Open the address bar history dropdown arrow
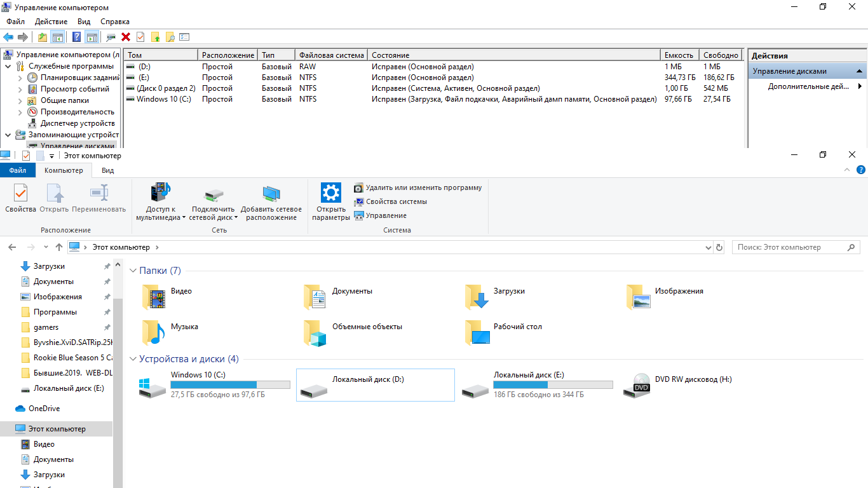The height and width of the screenshot is (488, 868). [x=709, y=247]
